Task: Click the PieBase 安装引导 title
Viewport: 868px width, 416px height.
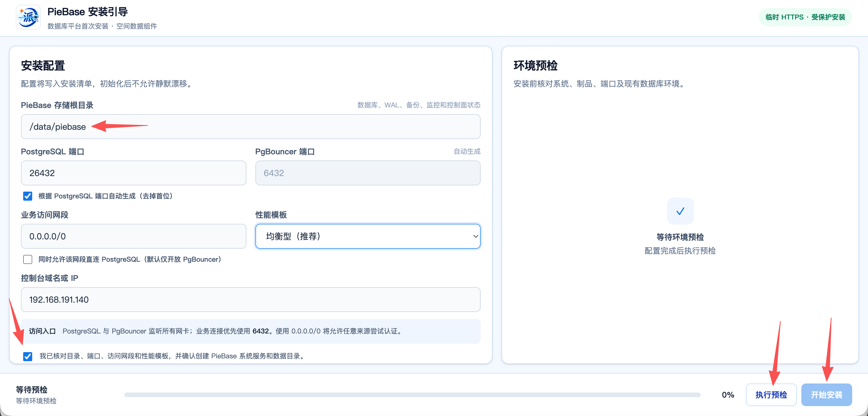Action: click(88, 12)
